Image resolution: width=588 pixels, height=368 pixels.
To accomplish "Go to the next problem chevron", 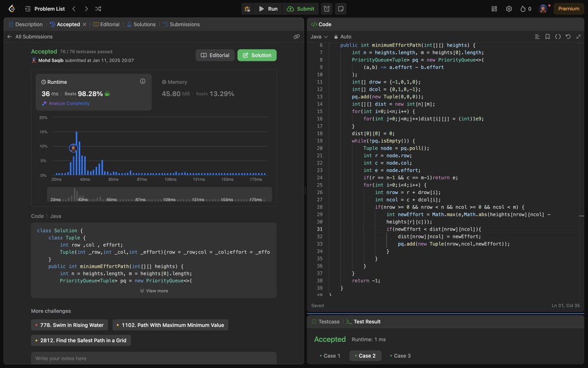I will (x=86, y=9).
